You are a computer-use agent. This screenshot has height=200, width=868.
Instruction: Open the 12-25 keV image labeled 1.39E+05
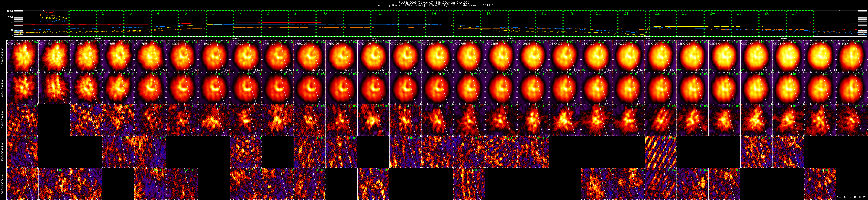click(x=214, y=120)
